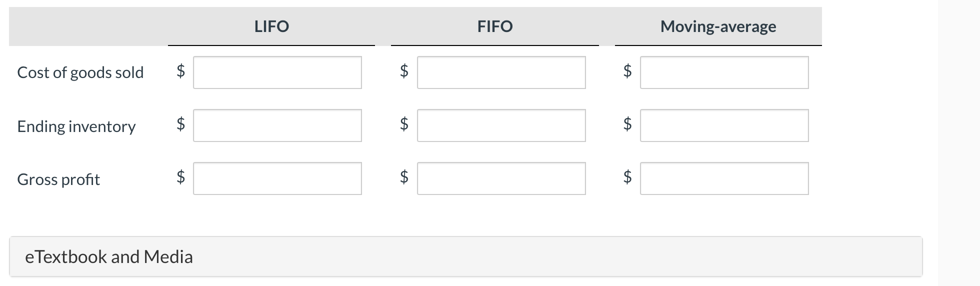The image size is (980, 286).
Task: Click dollar sign beside LIFO Gross profit
Action: 181,176
